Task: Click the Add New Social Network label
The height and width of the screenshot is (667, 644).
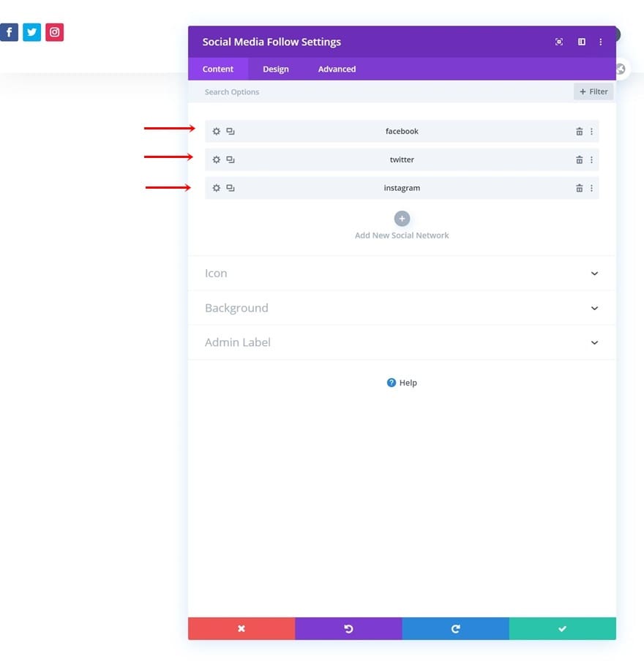Action: (402, 235)
